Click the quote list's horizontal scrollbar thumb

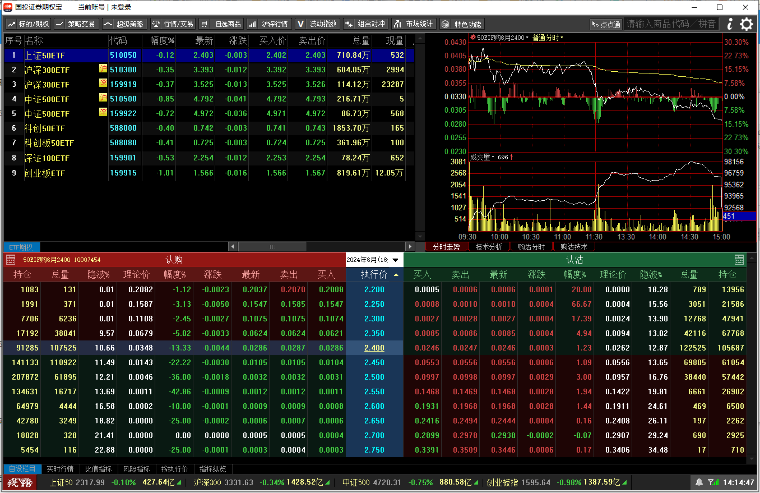271,247
